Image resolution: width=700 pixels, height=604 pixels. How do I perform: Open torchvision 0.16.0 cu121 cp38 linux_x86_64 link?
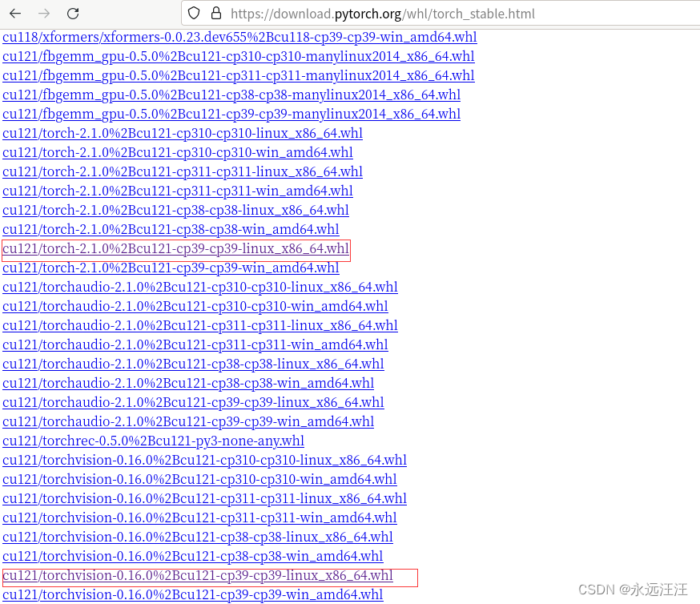tap(197, 536)
